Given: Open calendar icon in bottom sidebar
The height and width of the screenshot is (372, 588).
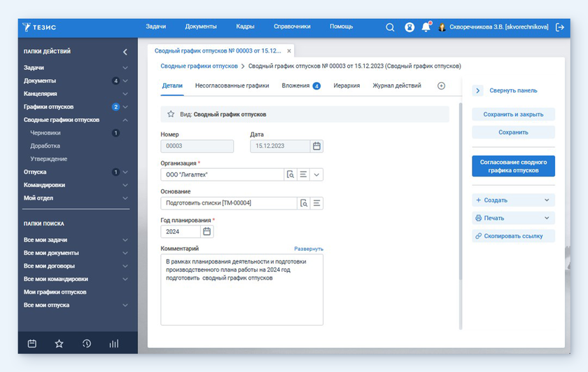Looking at the screenshot, I should click(32, 343).
